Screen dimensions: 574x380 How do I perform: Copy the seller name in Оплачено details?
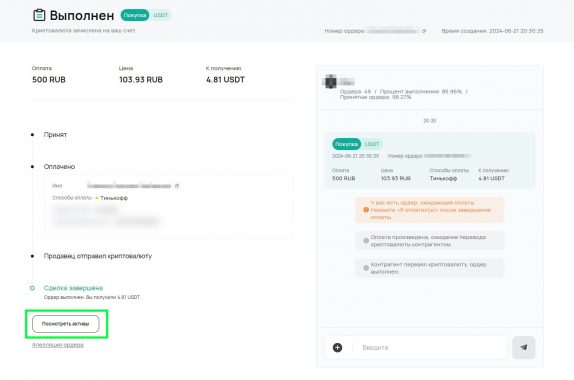177,186
